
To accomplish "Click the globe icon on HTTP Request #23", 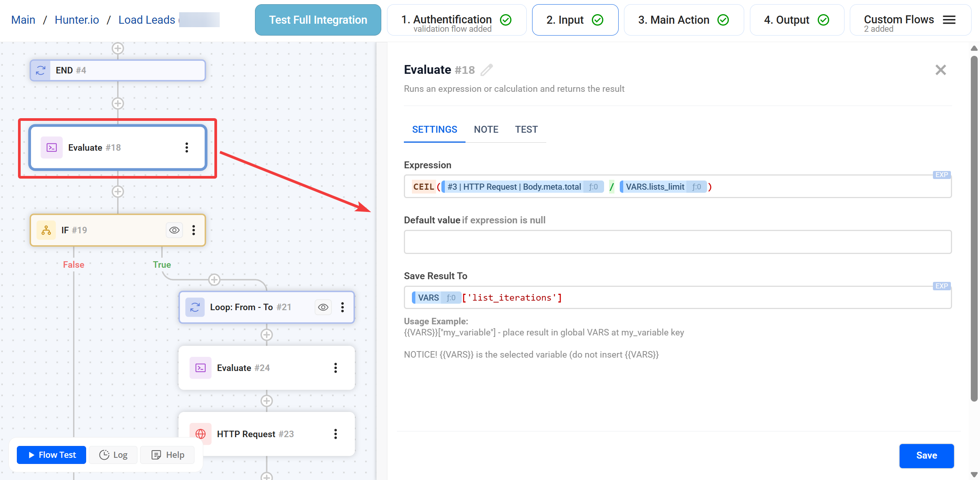I will (x=201, y=434).
